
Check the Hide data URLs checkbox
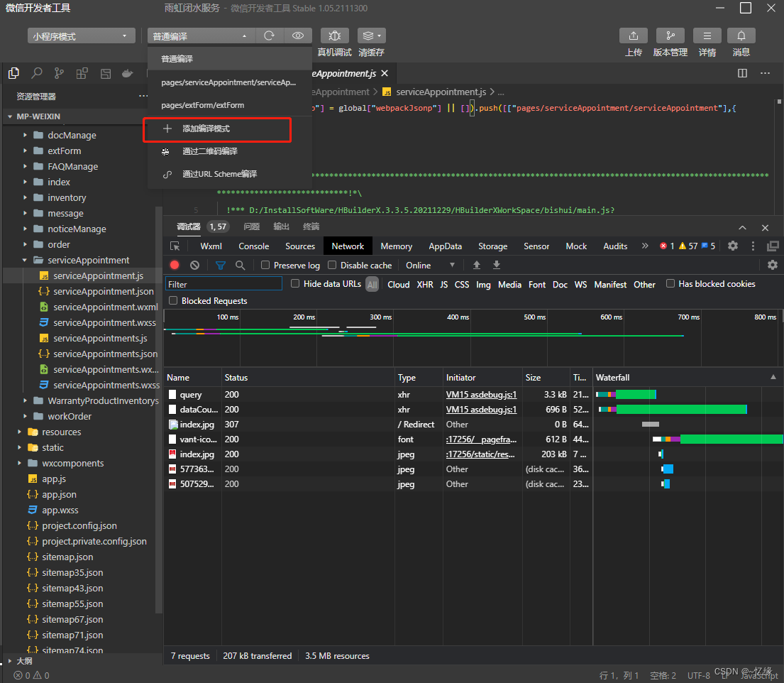point(295,283)
